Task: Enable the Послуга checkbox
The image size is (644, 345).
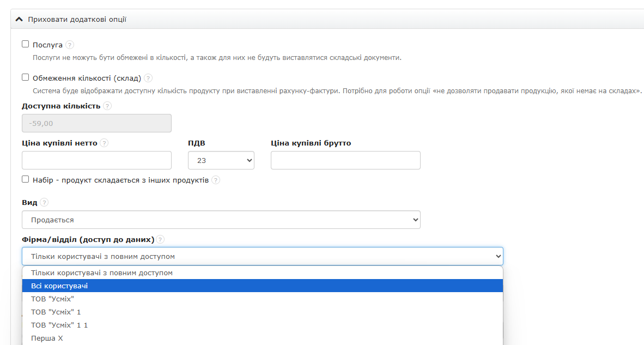Action: click(x=26, y=44)
